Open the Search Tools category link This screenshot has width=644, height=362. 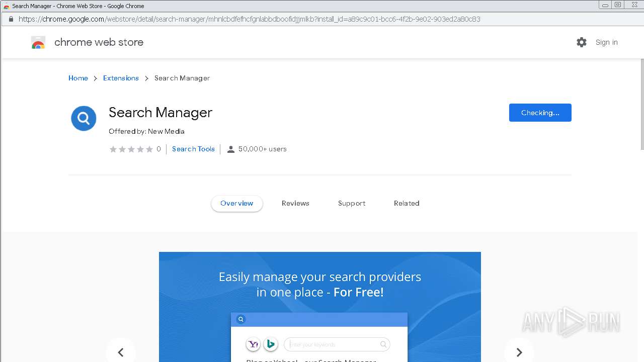[193, 149]
